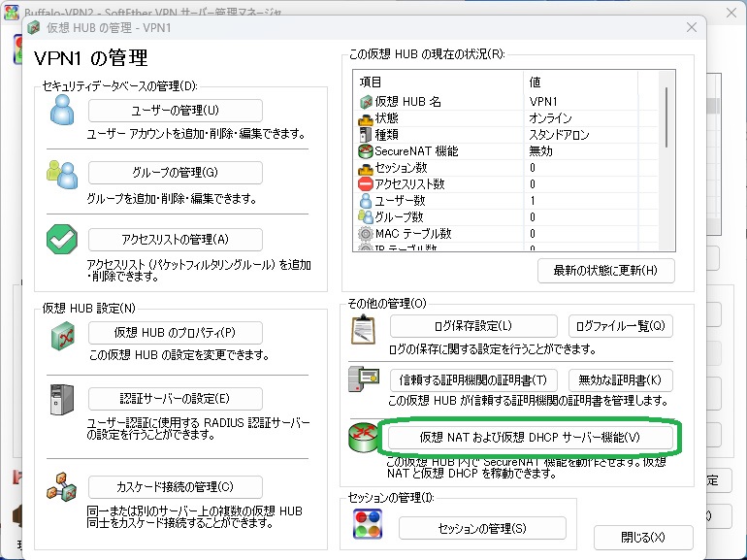Image resolution: width=747 pixels, height=560 pixels.
Task: Click the certificate authority server icon
Action: point(364,379)
